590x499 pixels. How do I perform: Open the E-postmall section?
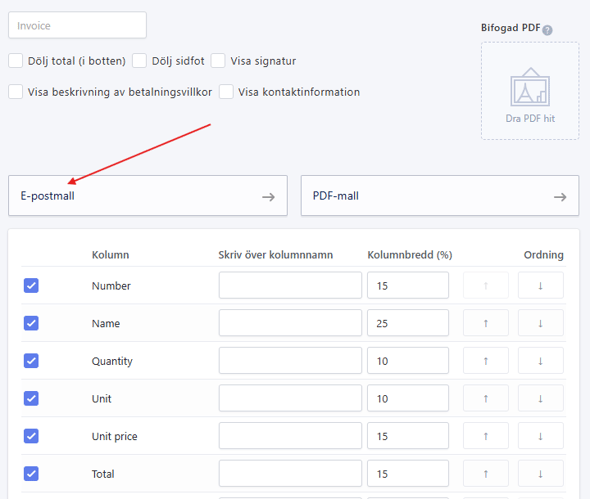[x=148, y=196]
